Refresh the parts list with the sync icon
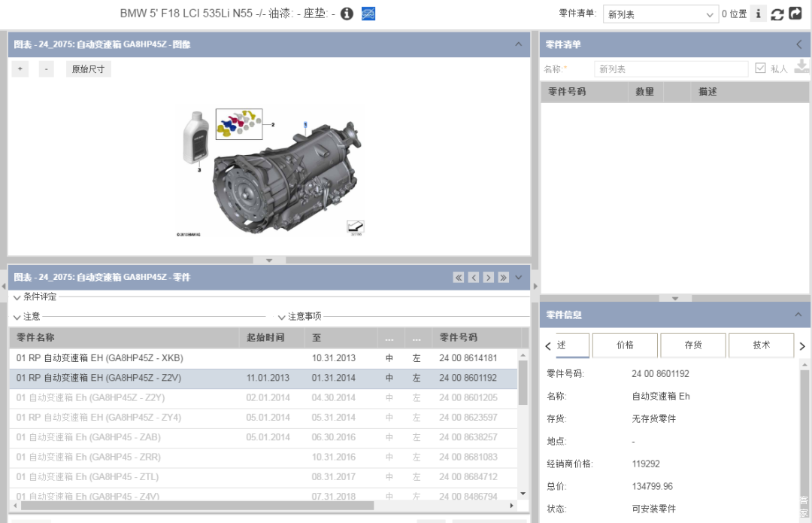Image resolution: width=812 pixels, height=523 pixels. pos(777,14)
